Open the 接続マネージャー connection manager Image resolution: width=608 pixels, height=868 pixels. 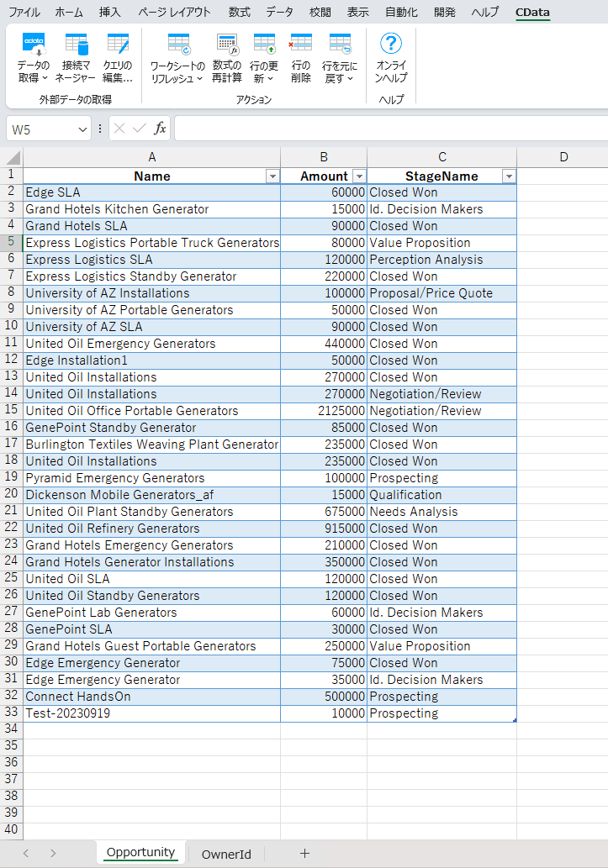[x=76, y=58]
